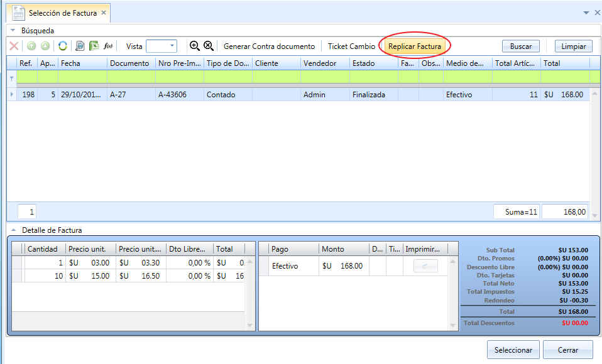Click the Excel export icon
602x364 pixels.
coord(94,46)
